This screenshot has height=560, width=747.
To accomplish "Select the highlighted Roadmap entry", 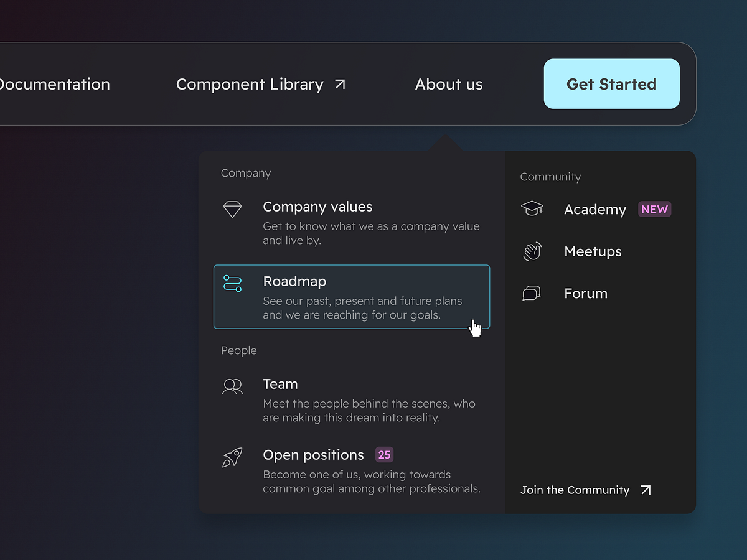I will (352, 297).
